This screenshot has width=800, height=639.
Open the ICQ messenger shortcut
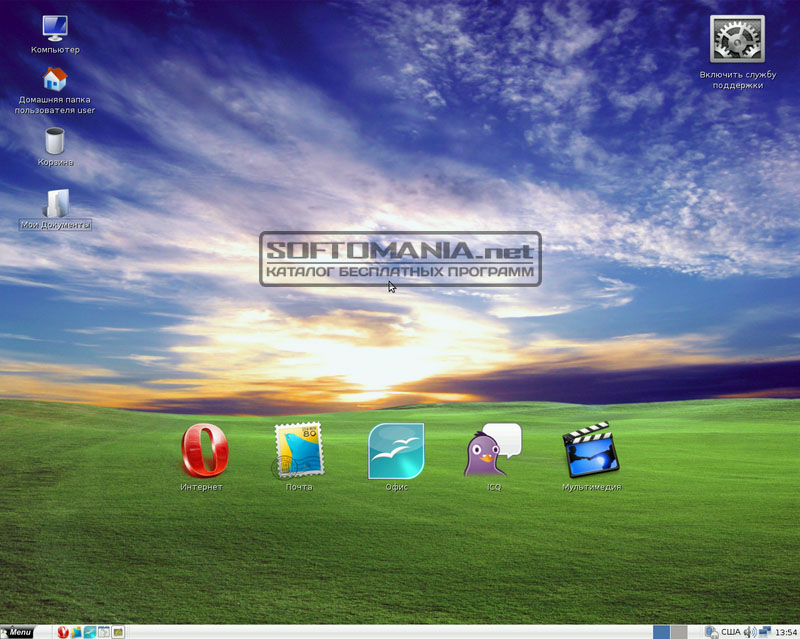coord(493,451)
